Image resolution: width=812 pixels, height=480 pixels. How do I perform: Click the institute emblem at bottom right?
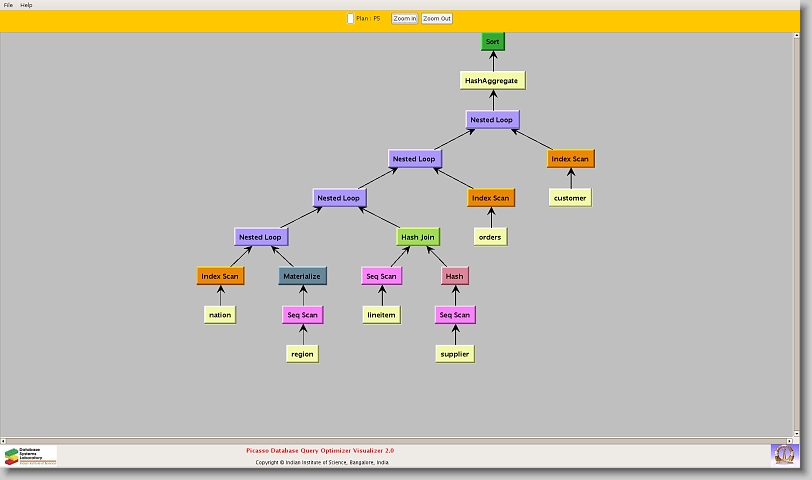(x=785, y=454)
